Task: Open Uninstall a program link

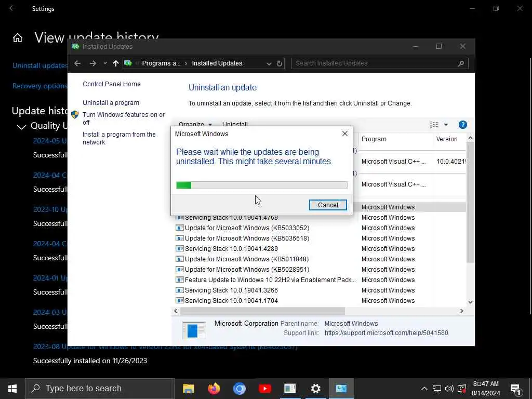Action: pos(111,102)
